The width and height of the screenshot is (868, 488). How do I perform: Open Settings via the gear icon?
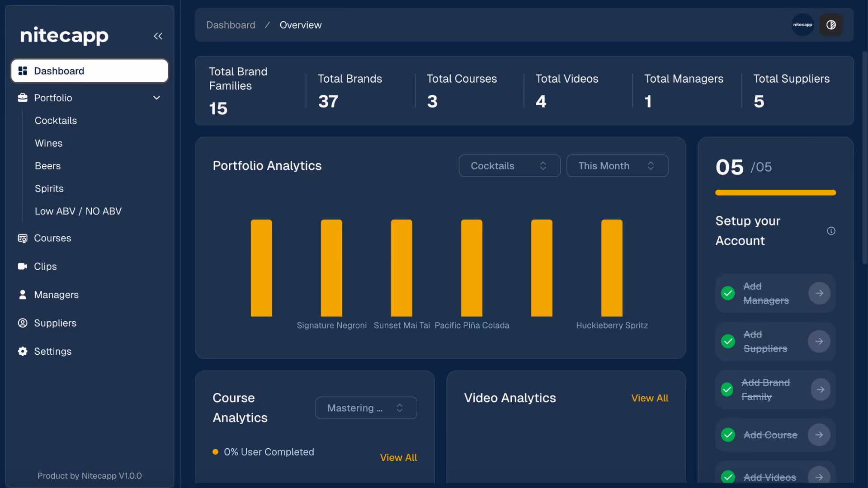point(22,351)
